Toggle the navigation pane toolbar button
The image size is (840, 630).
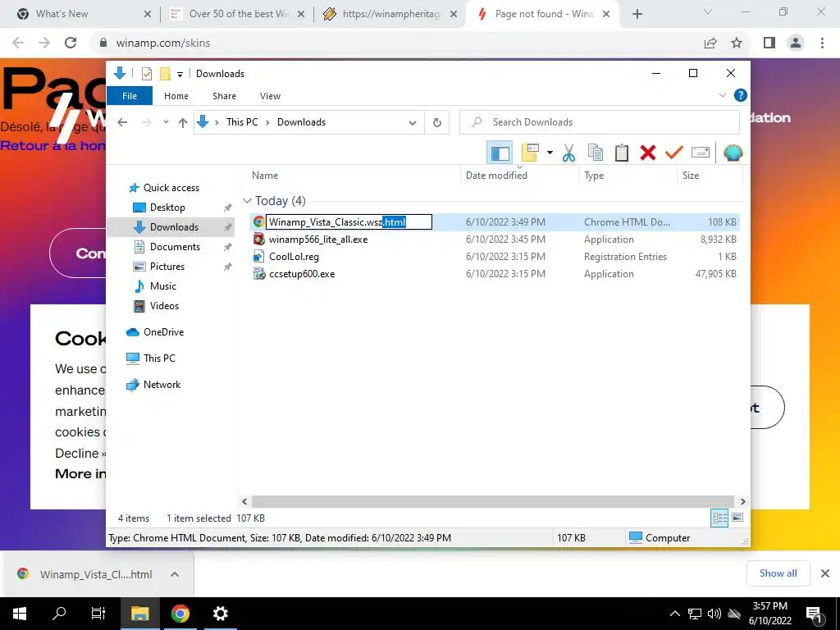pos(500,153)
